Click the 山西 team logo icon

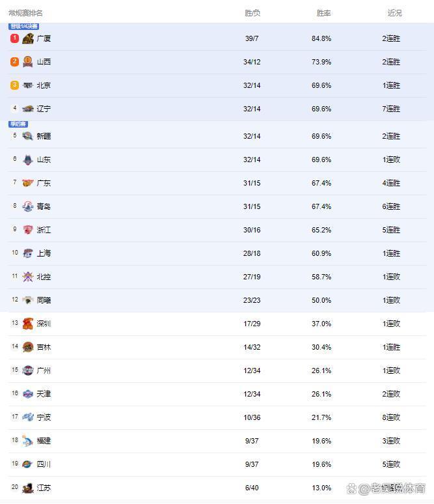28,62
